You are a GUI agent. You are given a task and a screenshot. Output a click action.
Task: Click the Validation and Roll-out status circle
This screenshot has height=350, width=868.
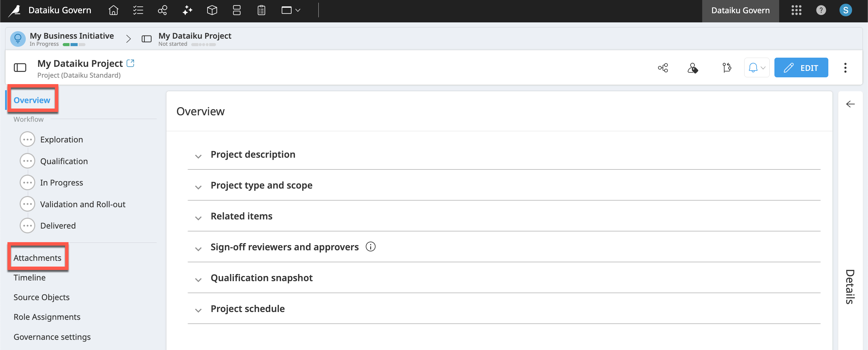pyautogui.click(x=27, y=204)
